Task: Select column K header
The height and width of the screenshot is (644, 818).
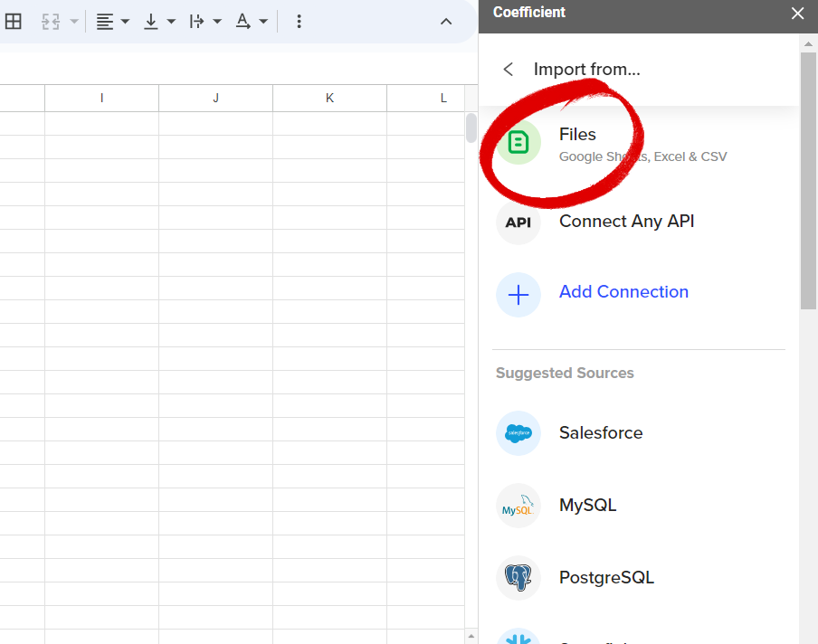Action: (x=329, y=98)
